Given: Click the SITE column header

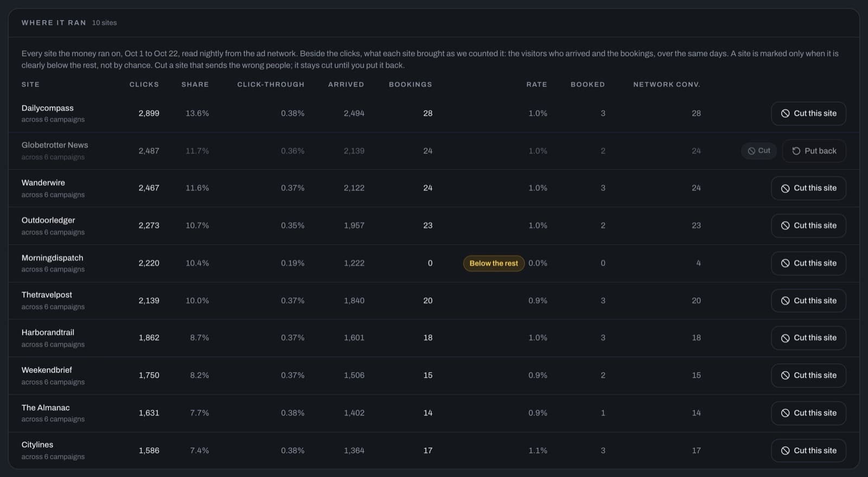Looking at the screenshot, I should click(x=30, y=85).
